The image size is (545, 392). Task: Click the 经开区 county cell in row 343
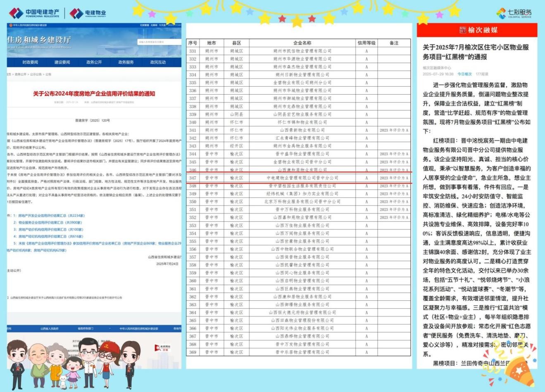[236, 146]
